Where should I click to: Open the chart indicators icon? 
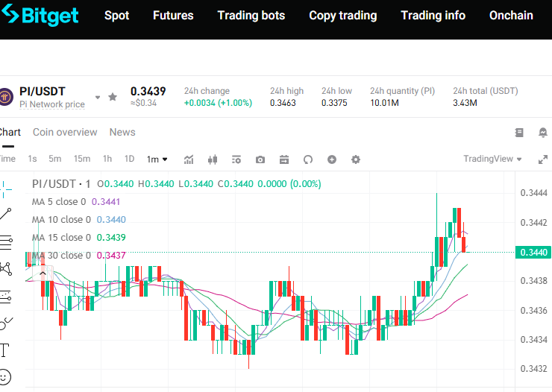(x=189, y=159)
